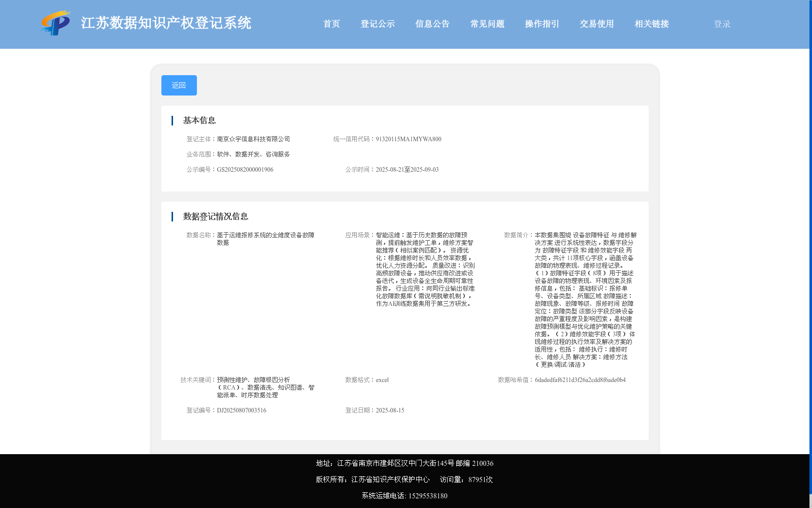Click the system logo icon
The height and width of the screenshot is (508, 812).
point(56,23)
